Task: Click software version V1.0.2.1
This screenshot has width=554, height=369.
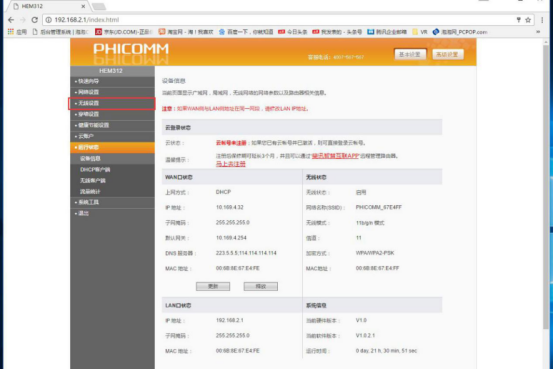Action: [365, 335]
